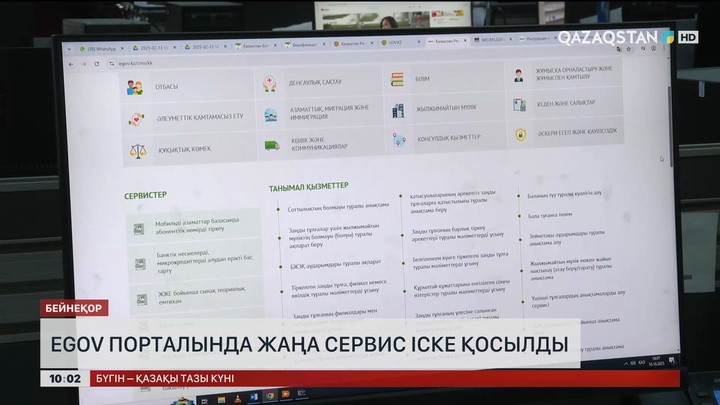Open КӨЛІК ЖӘНЕ КОММУНИКАЦИЯЛАР link
This screenshot has height=405, width=720.
coord(319,143)
